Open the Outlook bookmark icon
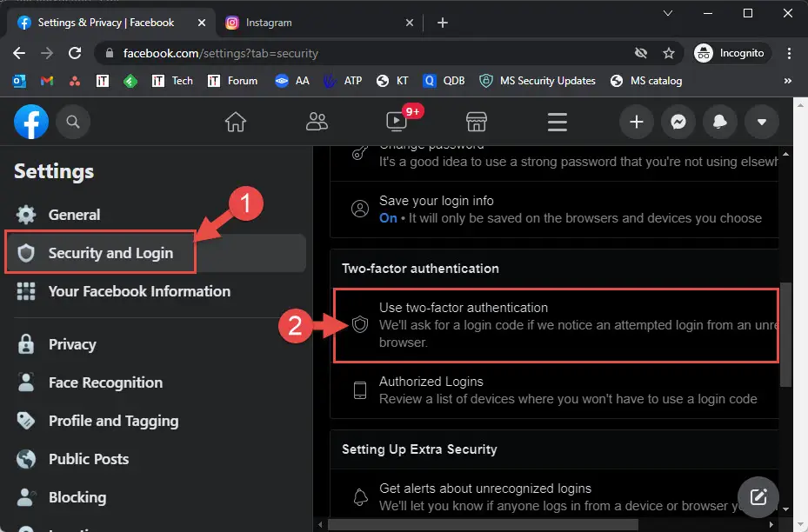This screenshot has width=808, height=532. coord(19,81)
